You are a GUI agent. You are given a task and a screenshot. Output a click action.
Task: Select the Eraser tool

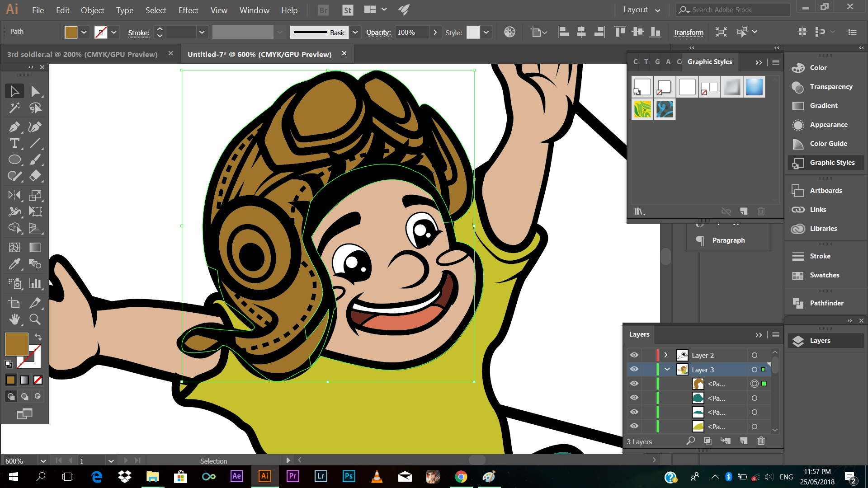(x=35, y=176)
